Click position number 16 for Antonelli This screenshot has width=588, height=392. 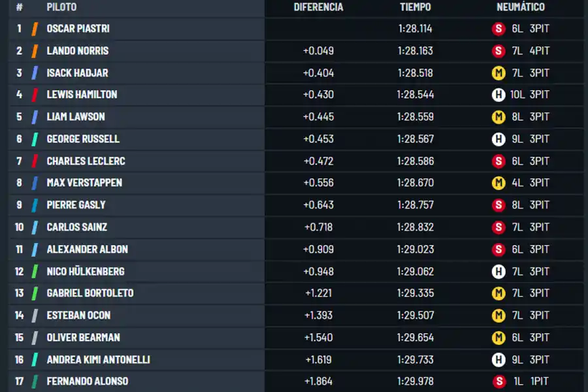[x=20, y=359]
